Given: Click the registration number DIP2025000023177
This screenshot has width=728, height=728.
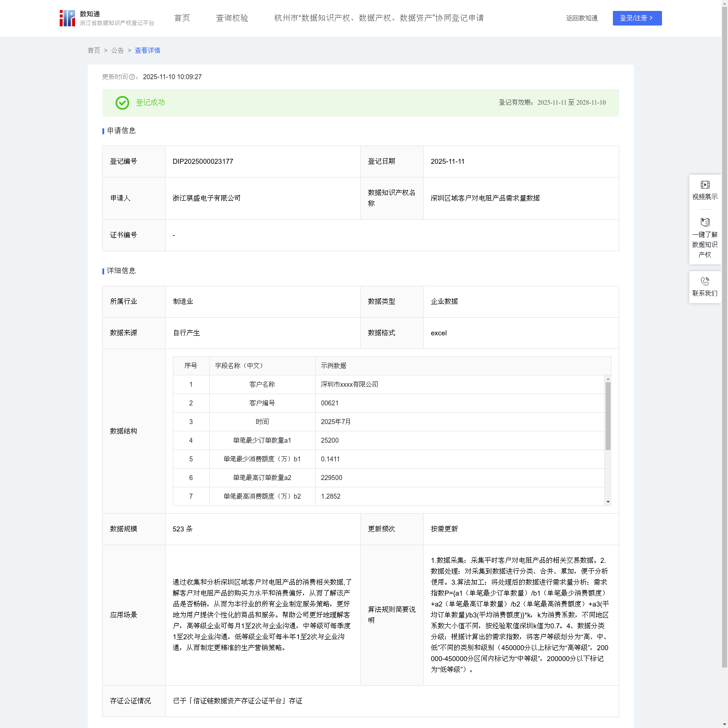Looking at the screenshot, I should (x=203, y=162).
